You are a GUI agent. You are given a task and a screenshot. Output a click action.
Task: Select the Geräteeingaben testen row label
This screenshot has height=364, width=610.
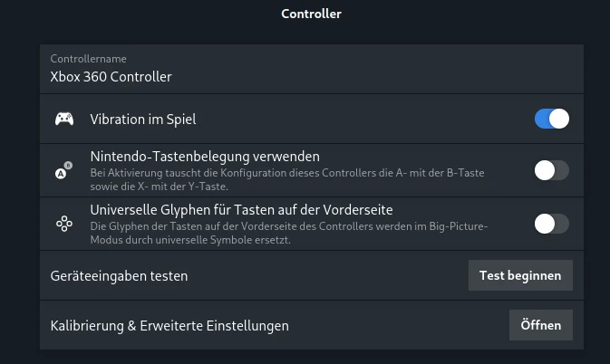coord(119,276)
